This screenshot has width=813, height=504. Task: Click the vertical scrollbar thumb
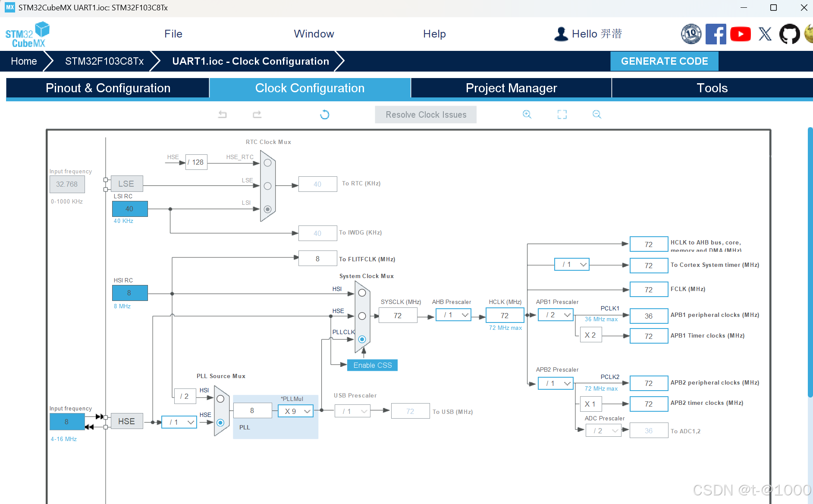(x=810, y=262)
